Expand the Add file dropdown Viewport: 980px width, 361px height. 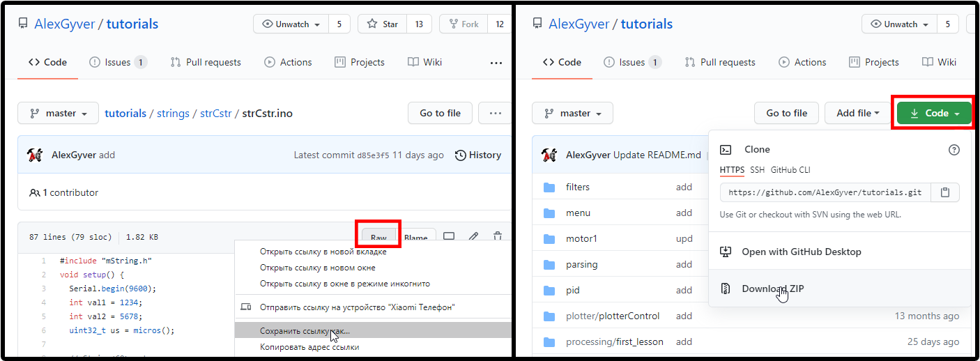point(857,113)
